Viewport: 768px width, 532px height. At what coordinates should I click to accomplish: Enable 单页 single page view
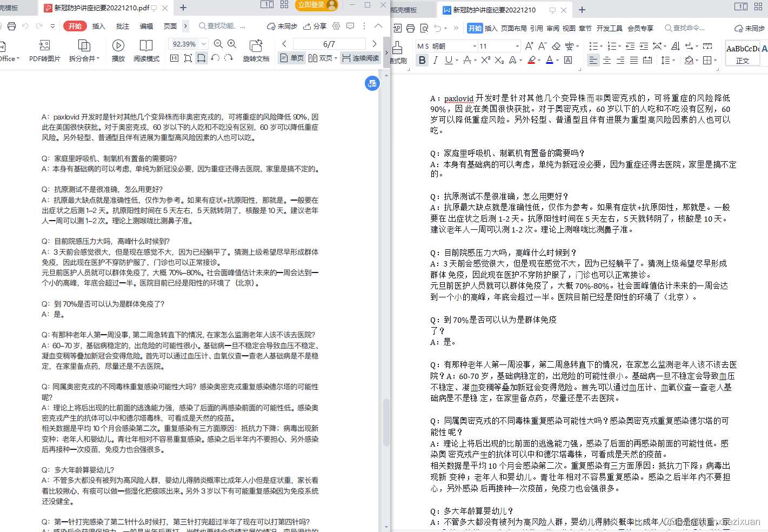tap(292, 58)
